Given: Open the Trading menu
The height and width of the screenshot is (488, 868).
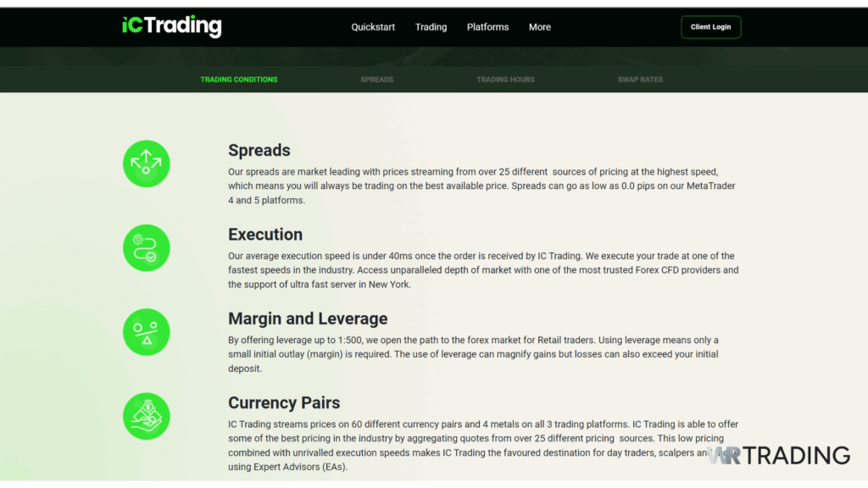Looking at the screenshot, I should pyautogui.click(x=431, y=26).
